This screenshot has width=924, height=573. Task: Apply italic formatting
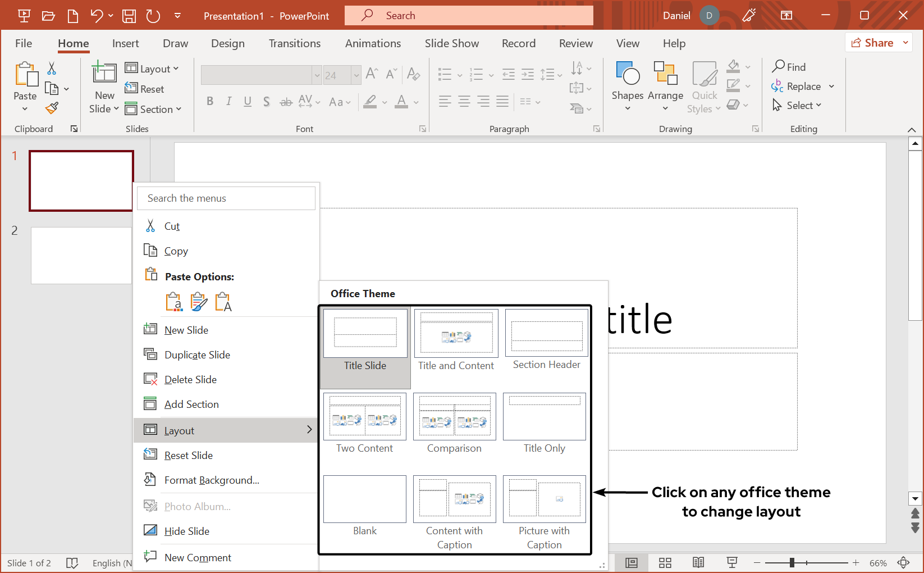[228, 101]
